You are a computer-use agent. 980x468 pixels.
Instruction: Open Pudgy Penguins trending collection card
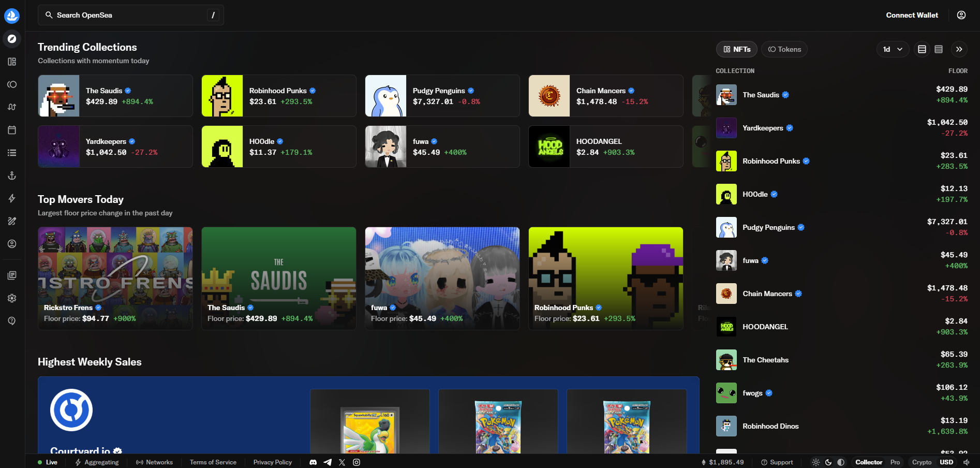click(x=442, y=96)
